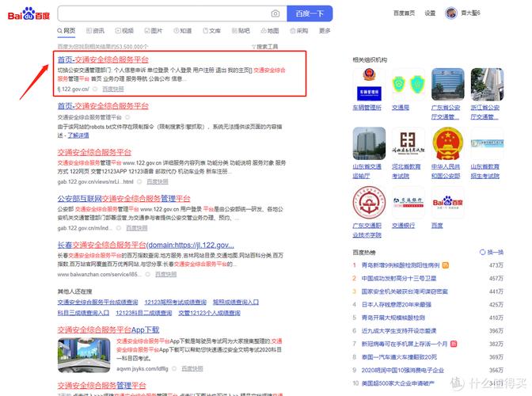Viewport: 532px width, 396px height.
Task: Switch to the 采购 tab
Action: click(299, 31)
